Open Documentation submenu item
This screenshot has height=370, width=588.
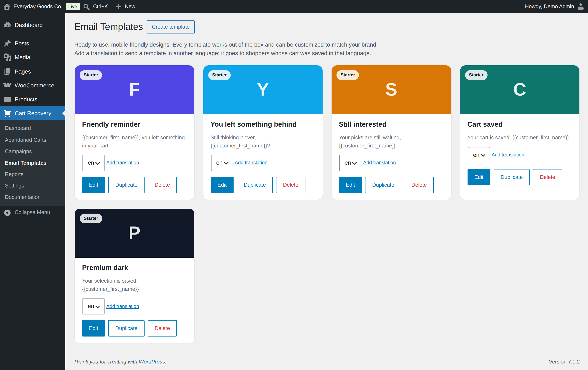pyautogui.click(x=23, y=197)
